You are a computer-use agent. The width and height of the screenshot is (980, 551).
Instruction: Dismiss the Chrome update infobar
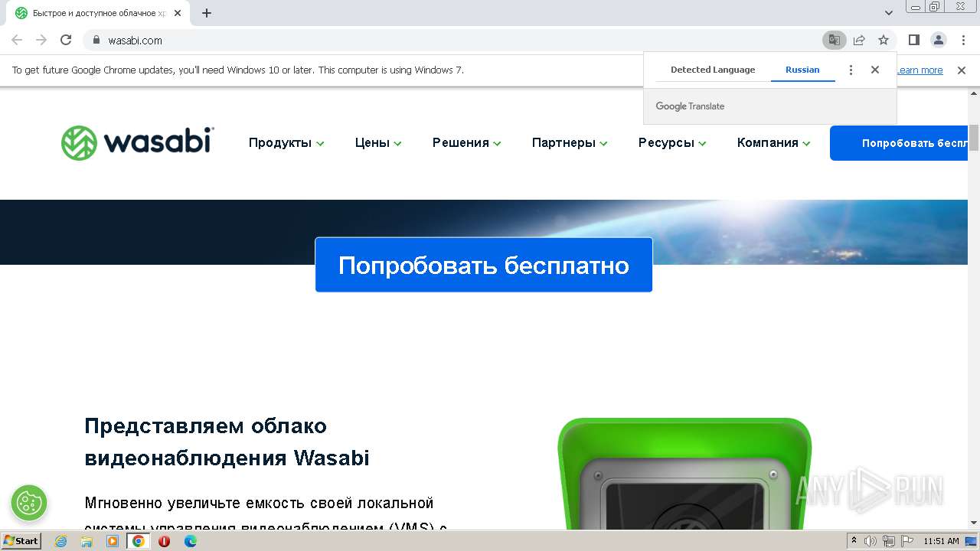point(962,70)
